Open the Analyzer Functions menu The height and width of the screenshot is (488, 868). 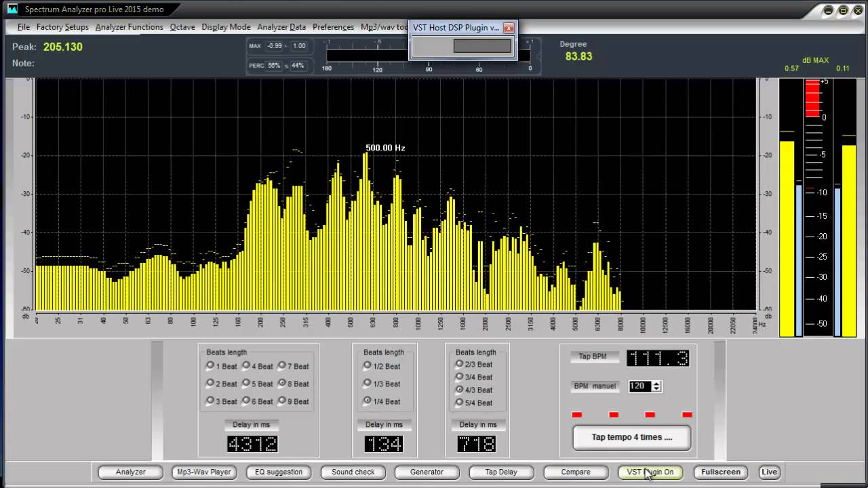[129, 27]
